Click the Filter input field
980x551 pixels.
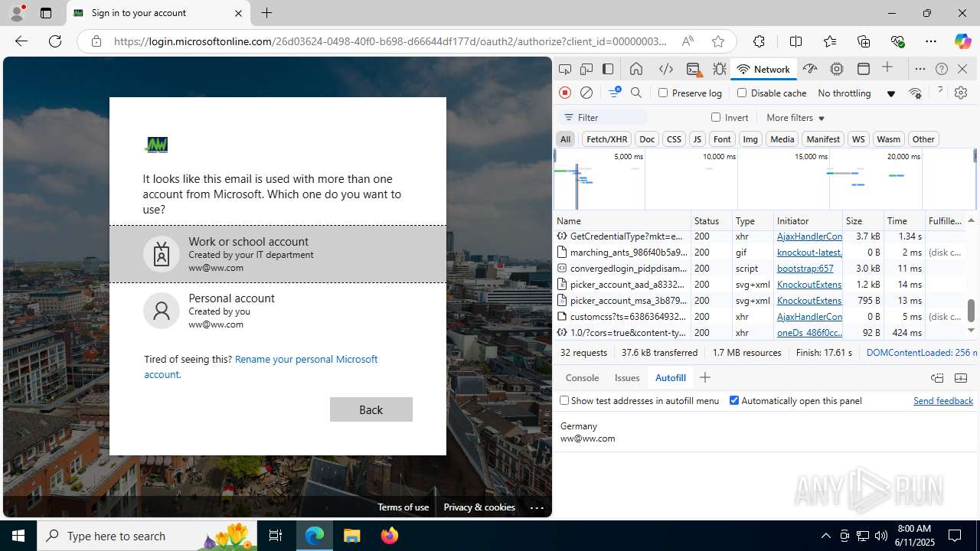pyautogui.click(x=603, y=117)
